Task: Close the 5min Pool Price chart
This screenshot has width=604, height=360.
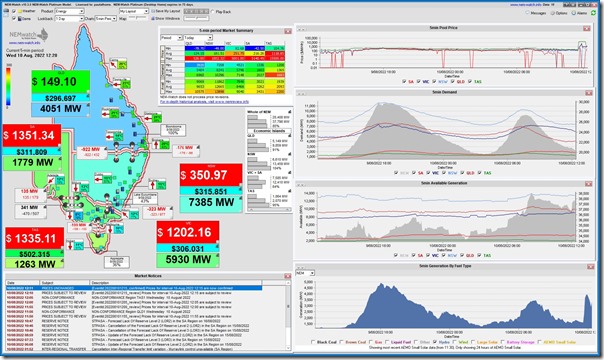Action: coord(586,28)
